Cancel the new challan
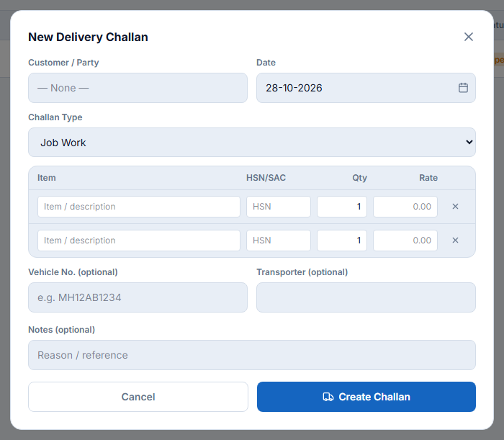Screen dimensions: 504x440 coord(138,397)
